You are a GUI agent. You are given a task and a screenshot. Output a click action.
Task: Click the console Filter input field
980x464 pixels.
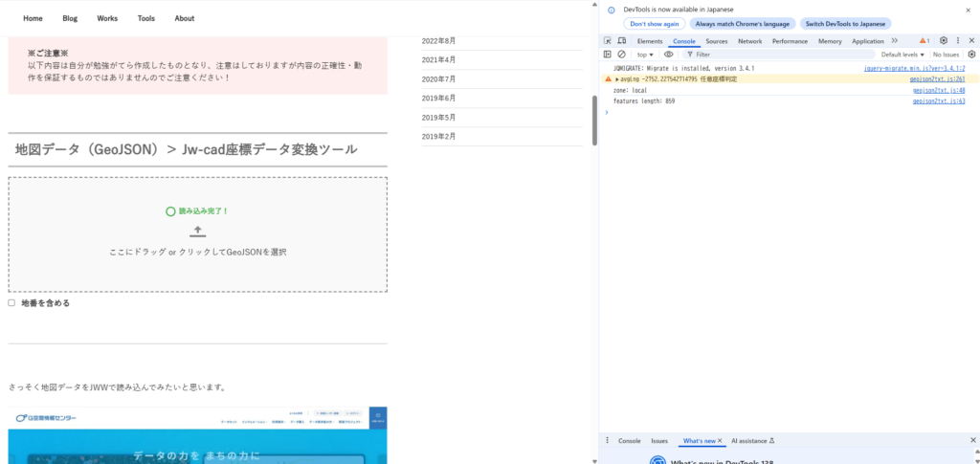(779, 55)
